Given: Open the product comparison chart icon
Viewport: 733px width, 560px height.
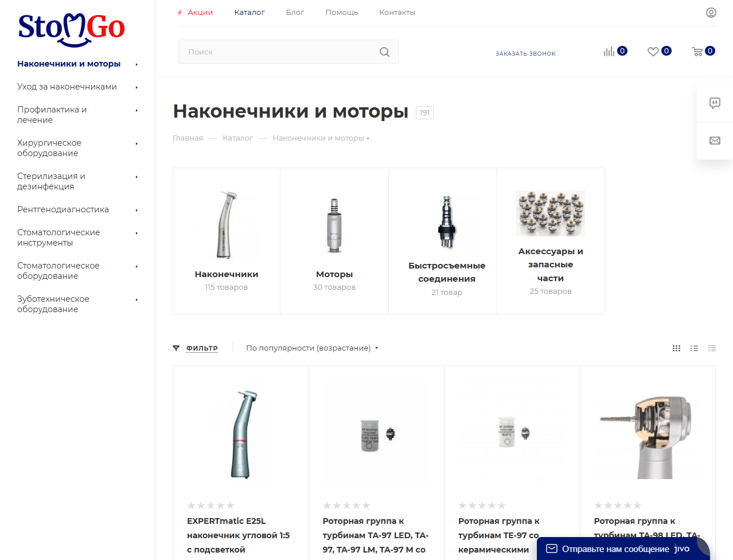Looking at the screenshot, I should coord(609,52).
